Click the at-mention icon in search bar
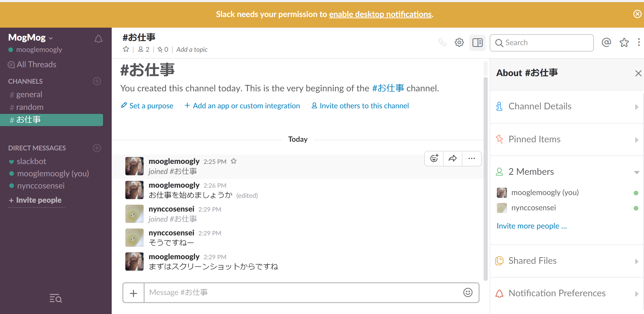 point(607,42)
